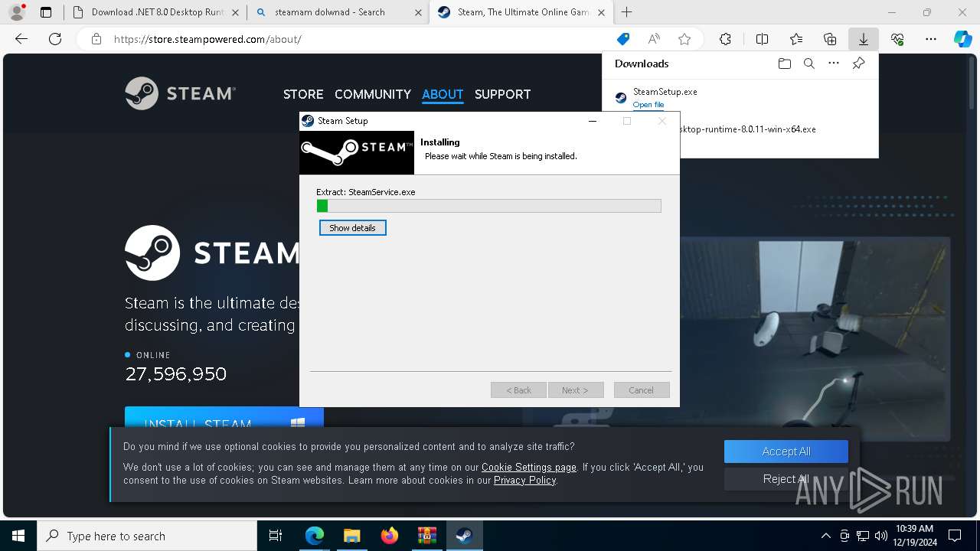
Task: Open more options in Downloads panel
Action: [834, 64]
